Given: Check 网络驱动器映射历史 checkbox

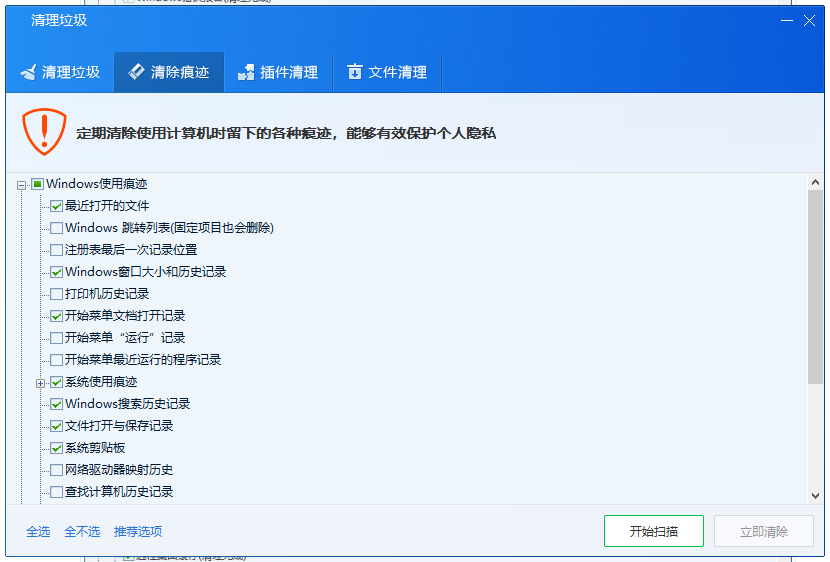Looking at the screenshot, I should point(57,470).
